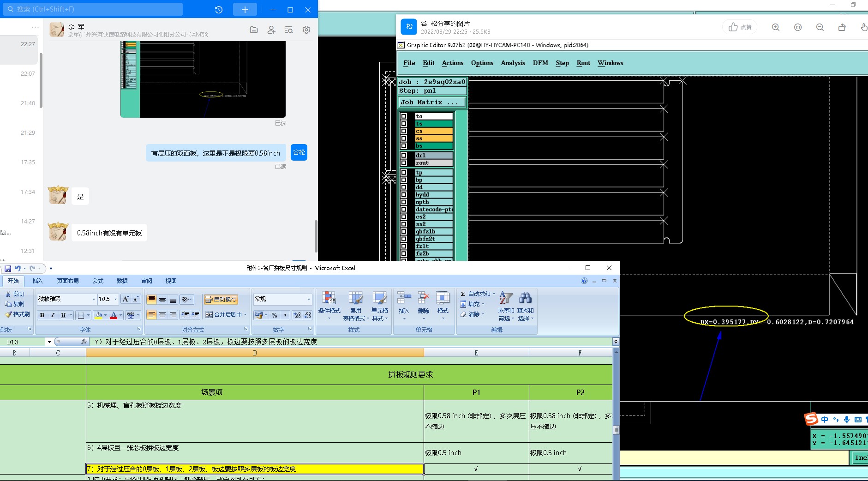The image size is (868, 481).
Task: Click the 点赞 like button
Action: (x=741, y=27)
